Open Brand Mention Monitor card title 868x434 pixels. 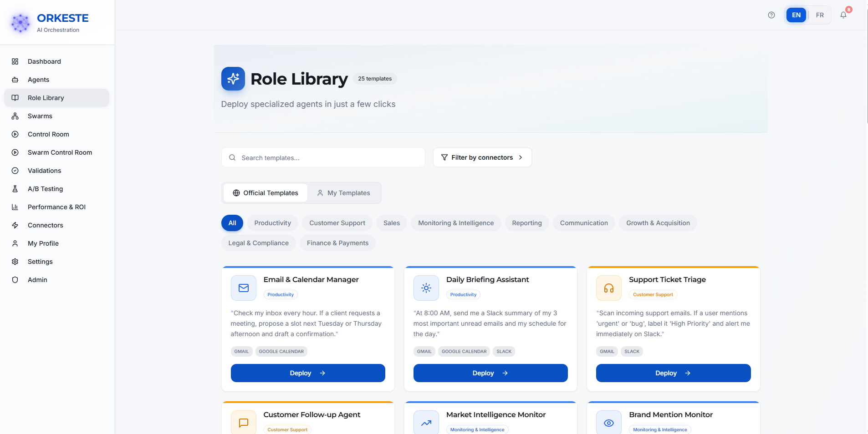[x=671, y=414]
